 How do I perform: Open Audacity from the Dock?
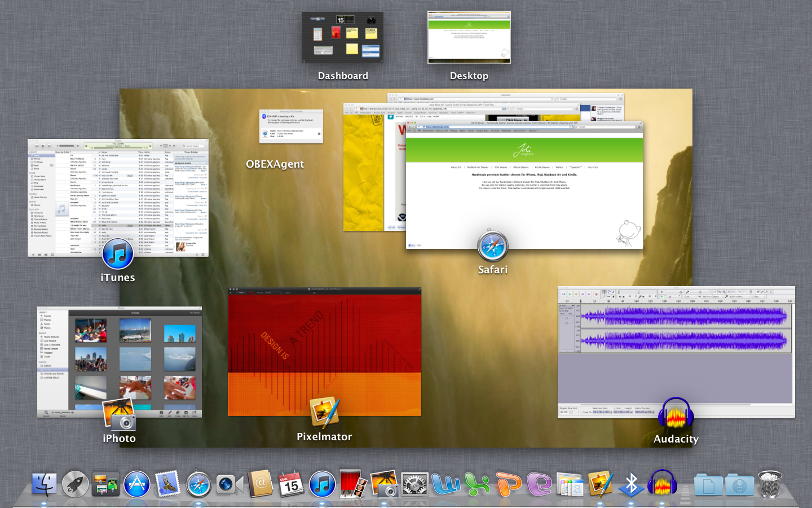pos(662,483)
